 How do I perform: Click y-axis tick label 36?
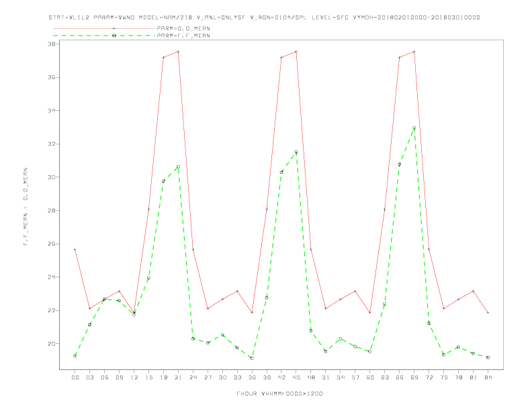[x=52, y=77]
